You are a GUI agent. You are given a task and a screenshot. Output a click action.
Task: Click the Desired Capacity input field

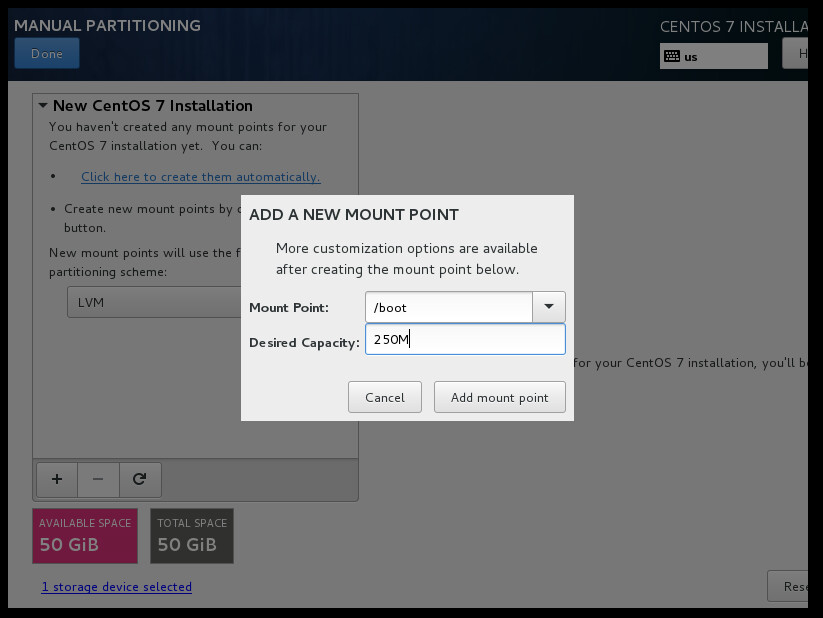coord(465,339)
